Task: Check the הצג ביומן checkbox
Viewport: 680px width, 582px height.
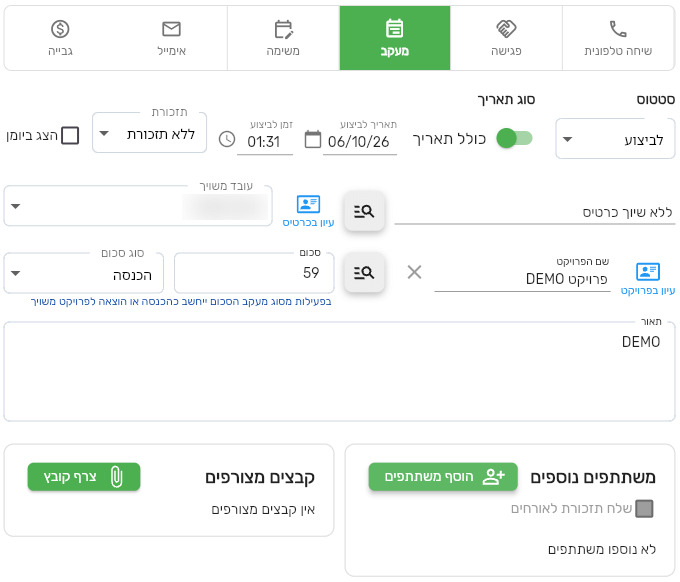Action: (70, 135)
